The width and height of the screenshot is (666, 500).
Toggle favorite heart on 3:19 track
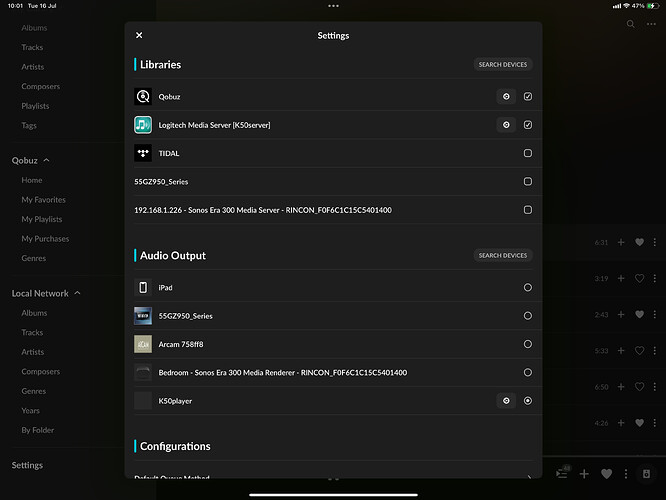639,278
